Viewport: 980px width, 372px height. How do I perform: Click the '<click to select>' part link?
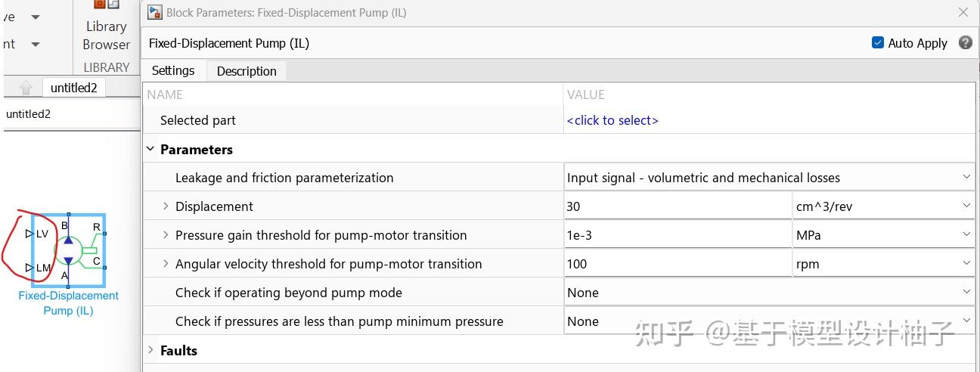[x=612, y=120]
